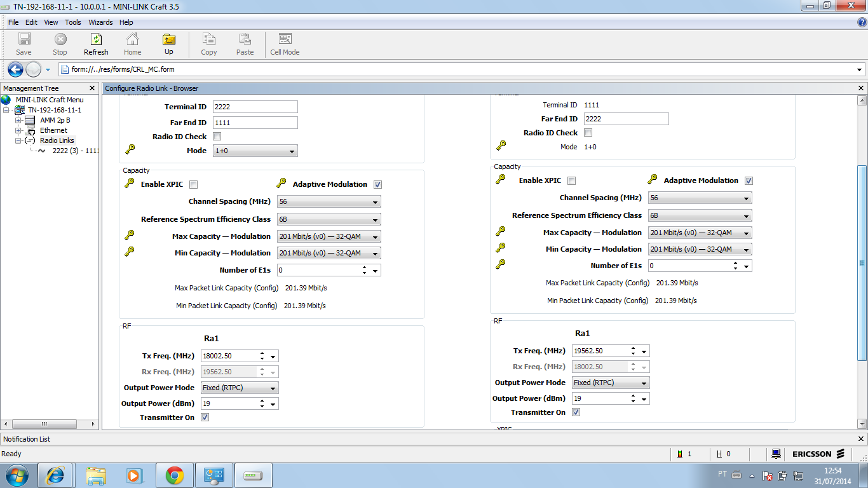Click the Terminal ID field containing 2222
The image size is (868, 488).
point(255,107)
